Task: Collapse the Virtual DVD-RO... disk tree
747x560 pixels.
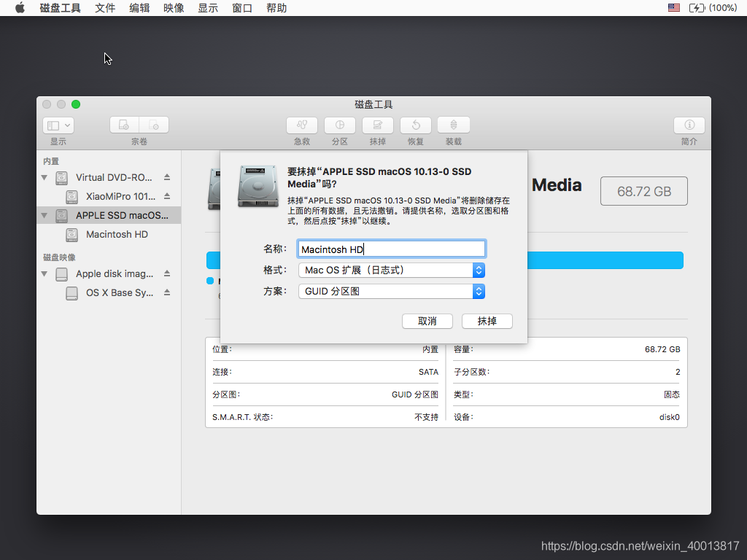Action: (x=44, y=178)
